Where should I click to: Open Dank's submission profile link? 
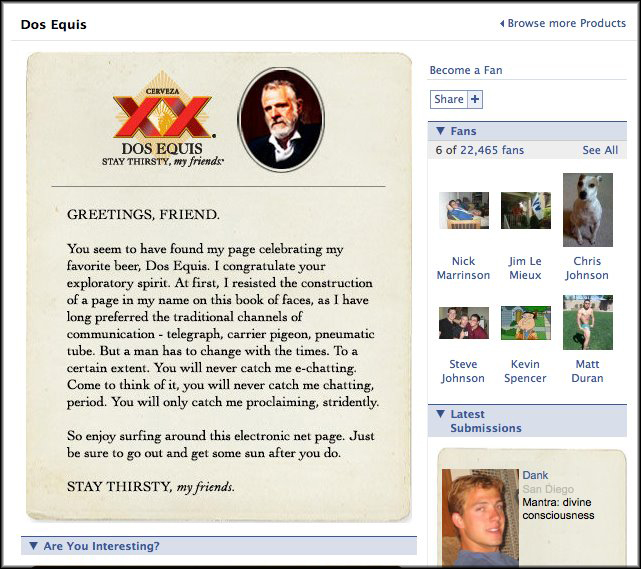click(x=535, y=475)
